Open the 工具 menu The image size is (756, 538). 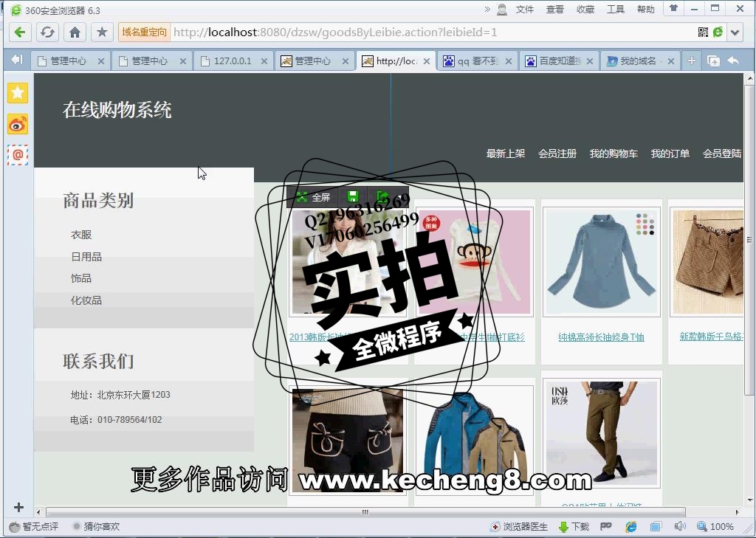[x=616, y=9]
